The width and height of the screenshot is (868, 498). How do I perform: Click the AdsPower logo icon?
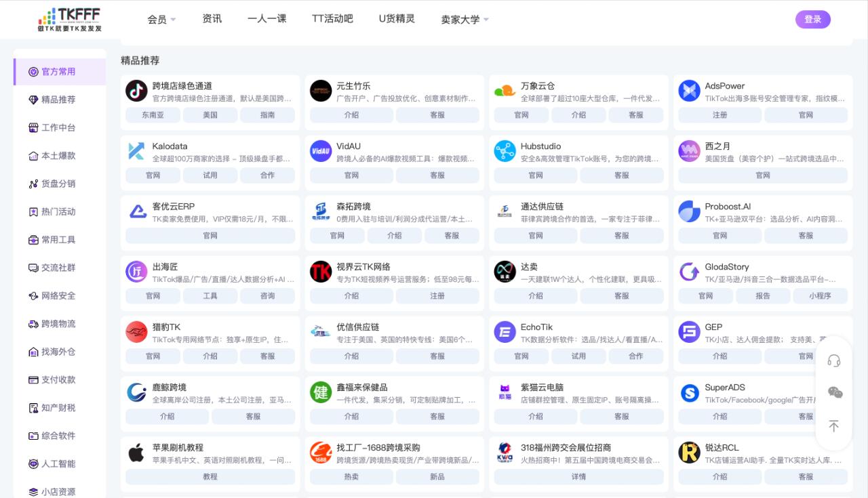(x=689, y=91)
